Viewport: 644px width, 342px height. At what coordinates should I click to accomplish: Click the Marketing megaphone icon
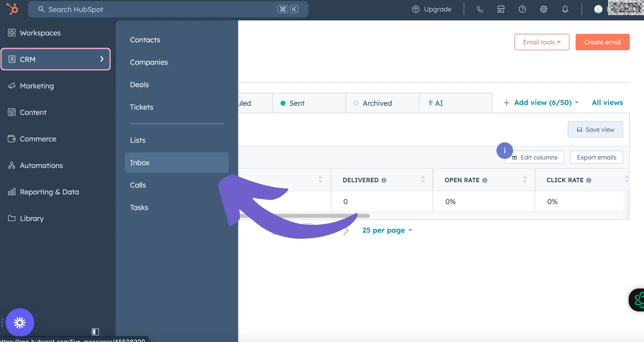click(12, 85)
